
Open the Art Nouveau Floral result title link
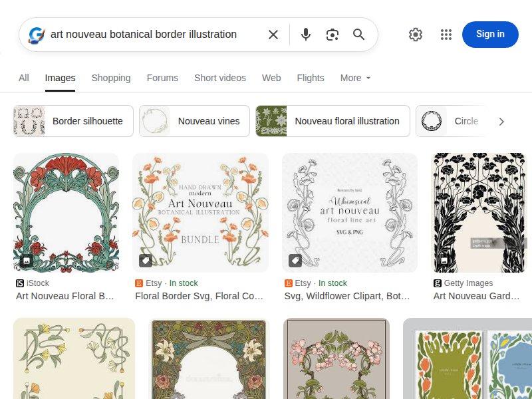click(x=66, y=296)
